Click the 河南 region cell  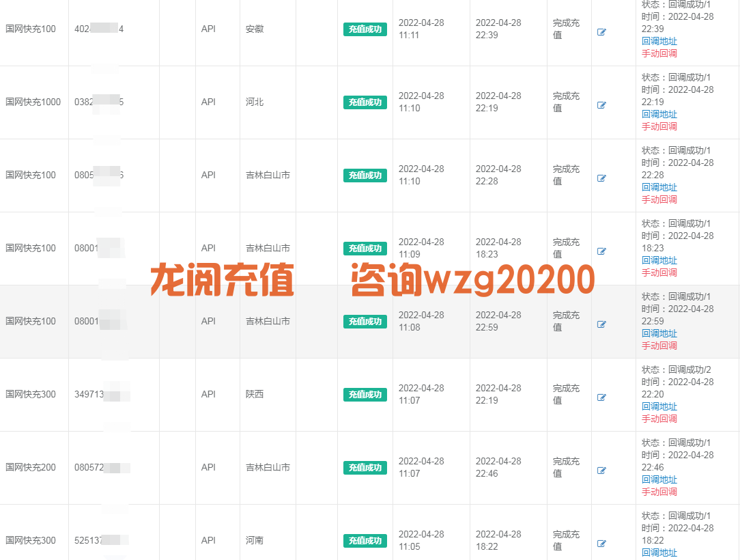coord(255,541)
